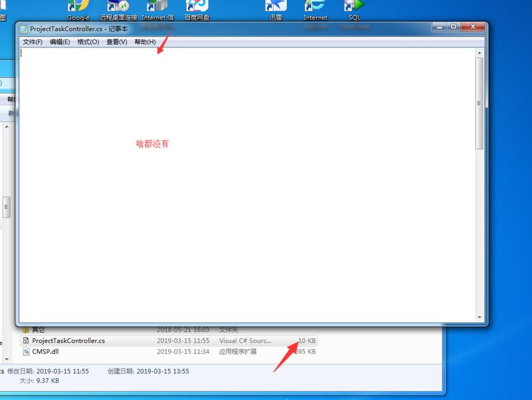Click the Notepad vertical scrollbar thumb
Image resolution: width=532 pixels, height=400 pixels.
click(479, 103)
